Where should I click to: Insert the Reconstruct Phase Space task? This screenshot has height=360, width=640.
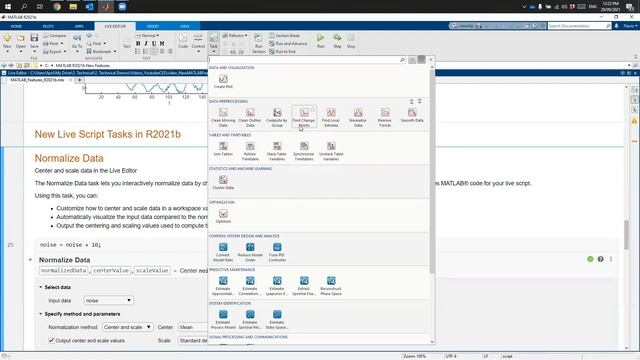(331, 286)
